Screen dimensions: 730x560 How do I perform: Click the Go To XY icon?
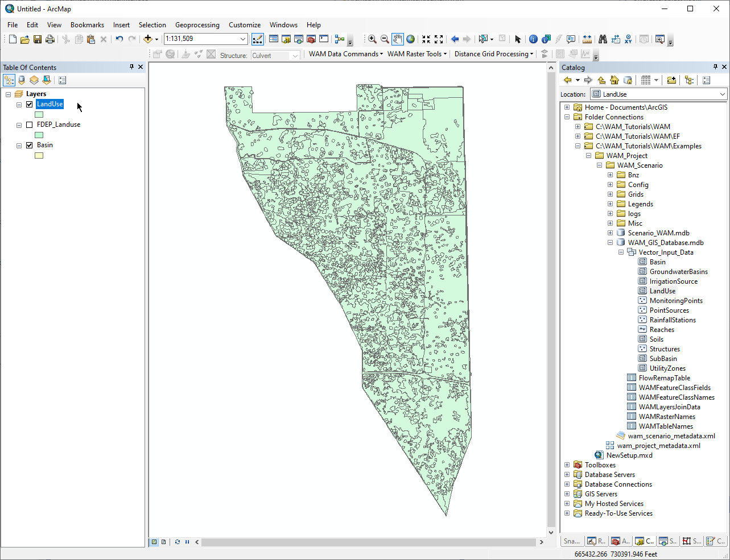pos(628,39)
